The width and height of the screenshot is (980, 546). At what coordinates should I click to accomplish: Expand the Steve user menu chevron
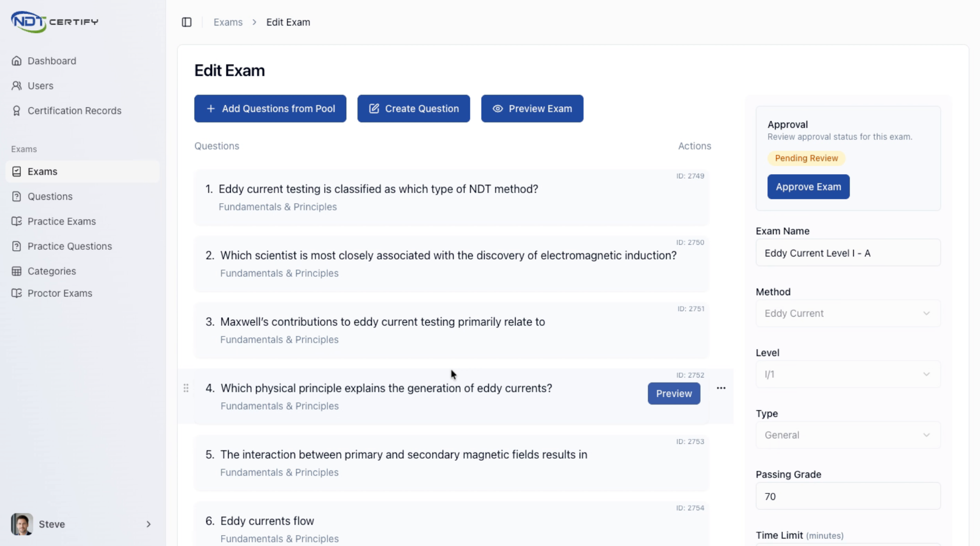coord(149,525)
